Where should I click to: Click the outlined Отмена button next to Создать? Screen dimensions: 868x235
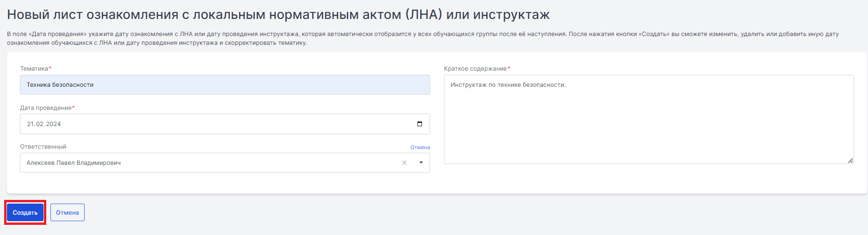[68, 212]
